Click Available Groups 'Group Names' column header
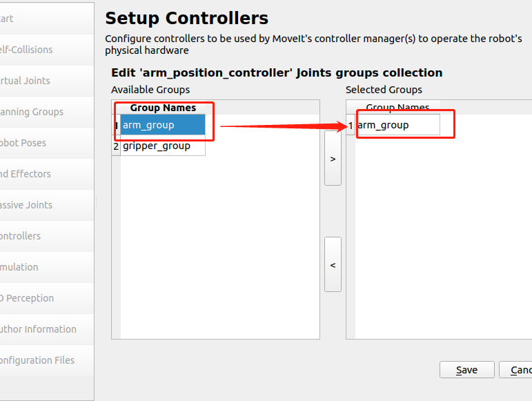This screenshot has width=532, height=401. [x=163, y=108]
